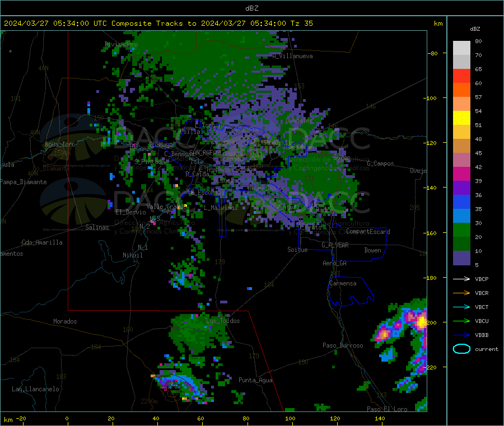504x426 pixels.
Task: Click the 'Aero_GA' map label
Action: click(335, 263)
